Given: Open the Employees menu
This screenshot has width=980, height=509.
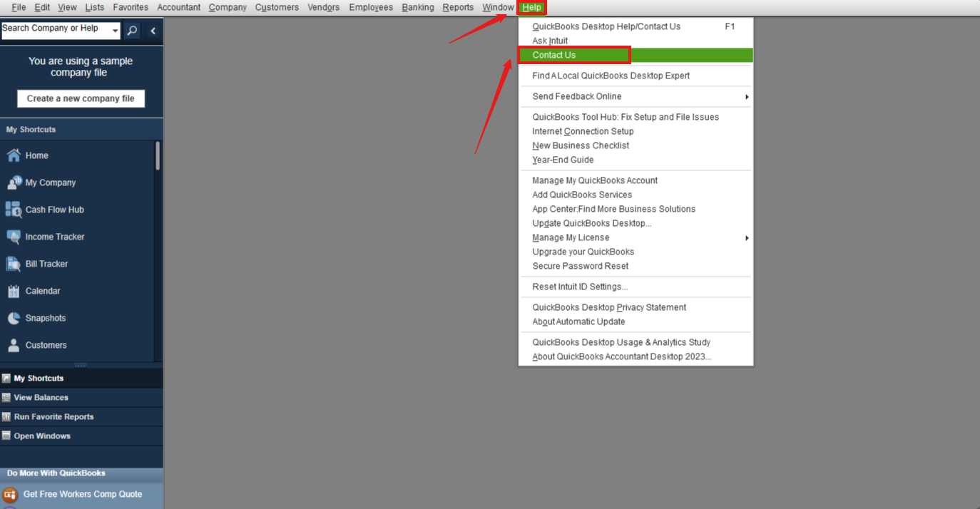Looking at the screenshot, I should (x=371, y=7).
